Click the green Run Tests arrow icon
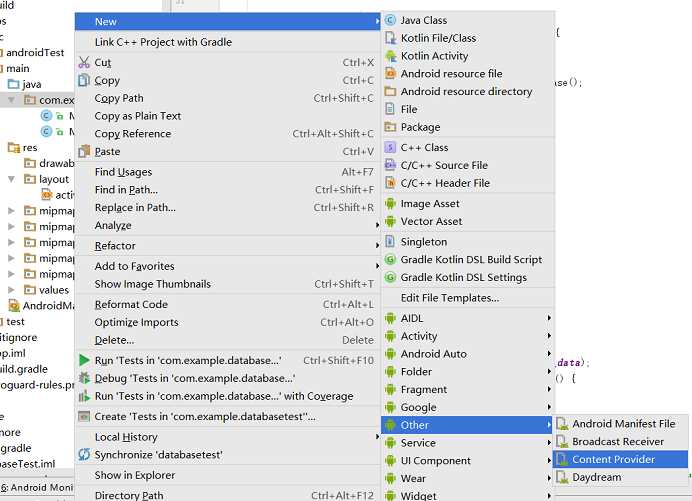This screenshot has height=501, width=692. click(x=84, y=360)
